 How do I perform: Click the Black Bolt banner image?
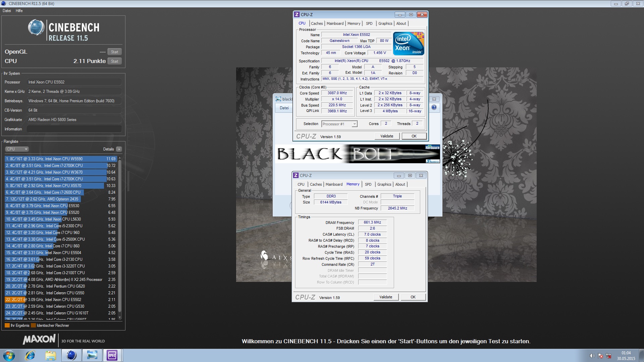tap(358, 154)
